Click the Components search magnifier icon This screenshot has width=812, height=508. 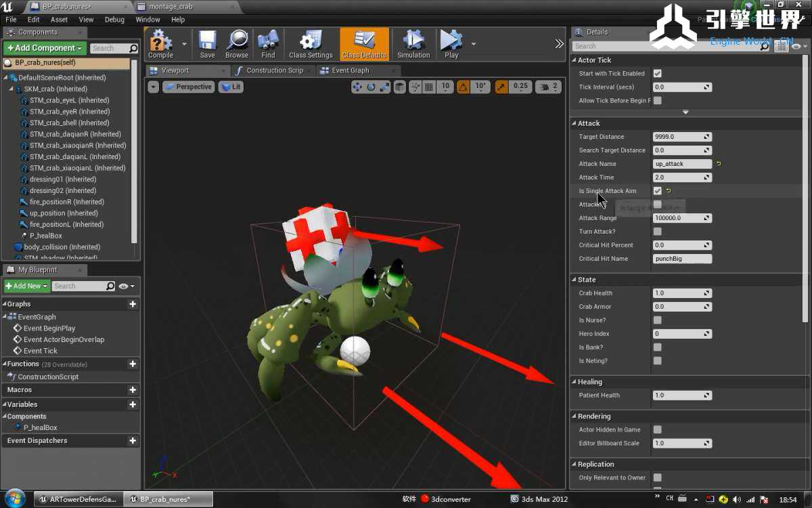tap(133, 48)
